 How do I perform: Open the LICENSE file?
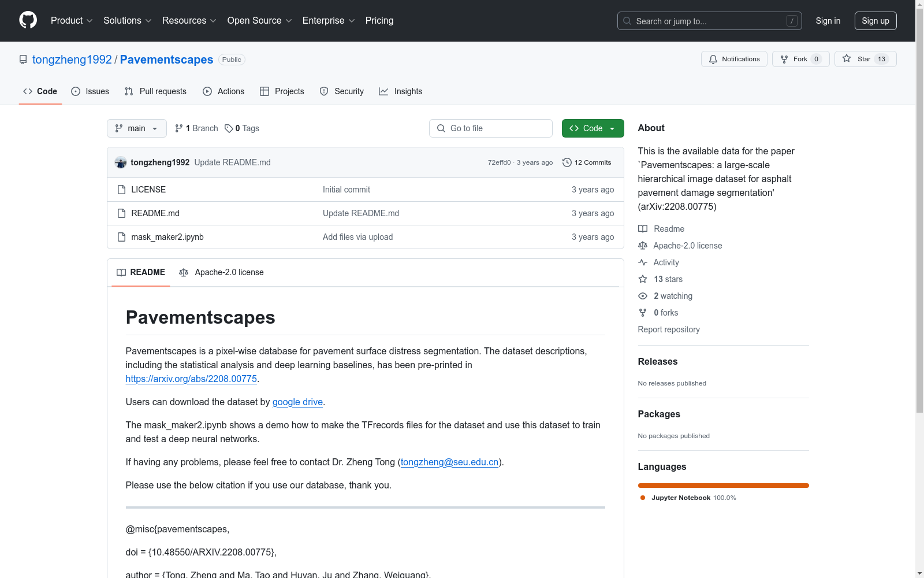(x=148, y=190)
